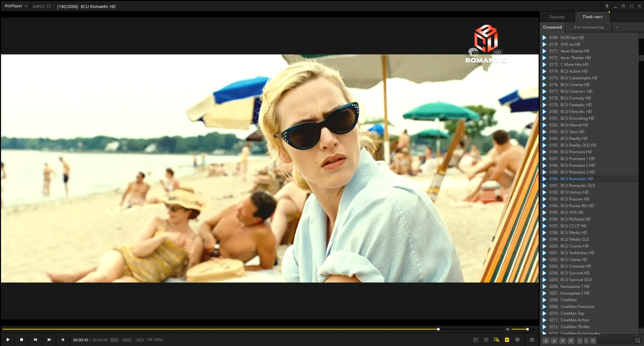Select playlist item BCU Сваты HD
644x346 pixels.
(x=590, y=260)
